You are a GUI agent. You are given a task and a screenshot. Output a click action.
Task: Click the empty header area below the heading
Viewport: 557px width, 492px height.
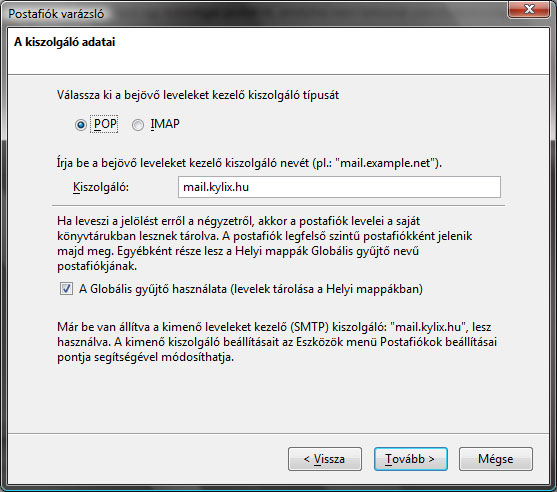(278, 62)
